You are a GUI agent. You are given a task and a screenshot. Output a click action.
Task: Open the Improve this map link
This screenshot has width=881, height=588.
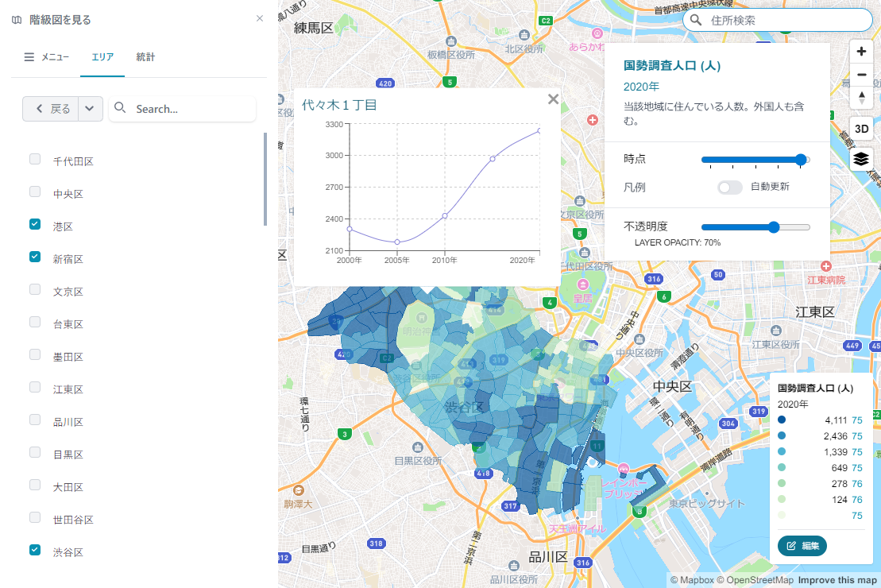pos(837,580)
